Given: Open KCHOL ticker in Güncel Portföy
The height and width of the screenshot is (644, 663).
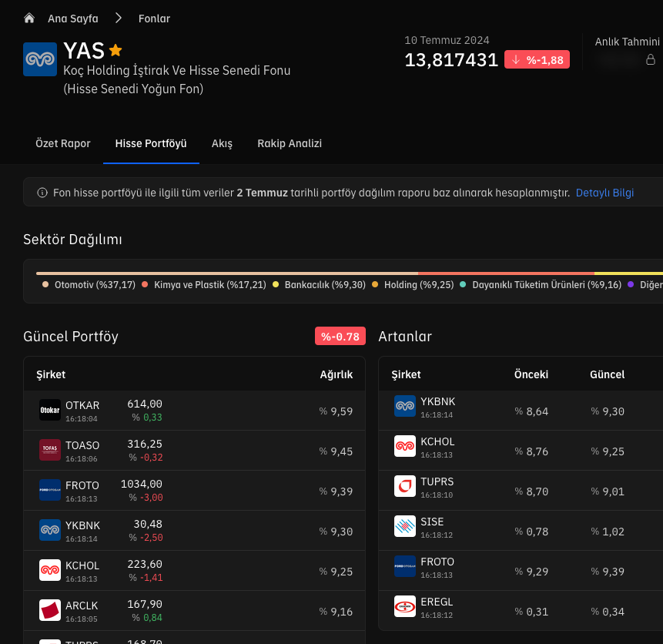Looking at the screenshot, I should click(82, 565).
